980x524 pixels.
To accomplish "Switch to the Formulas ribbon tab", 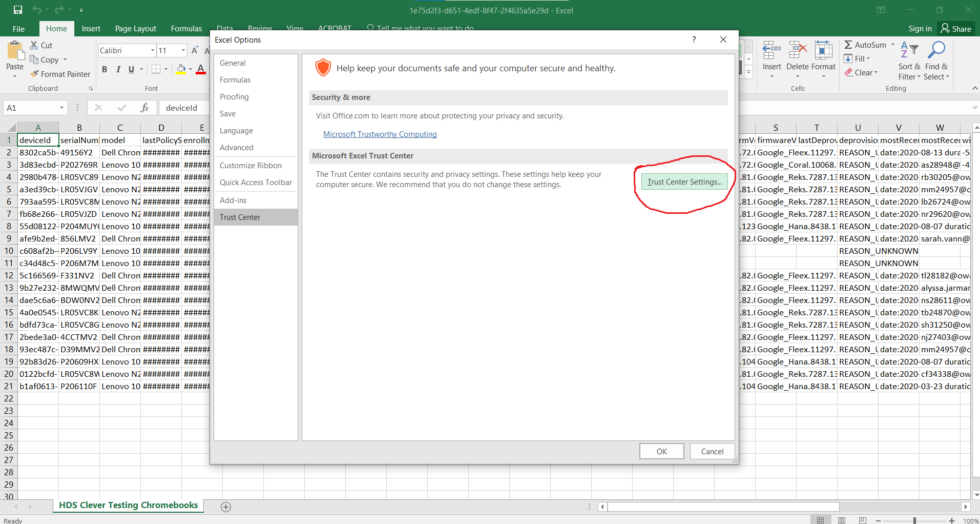I will tap(186, 29).
